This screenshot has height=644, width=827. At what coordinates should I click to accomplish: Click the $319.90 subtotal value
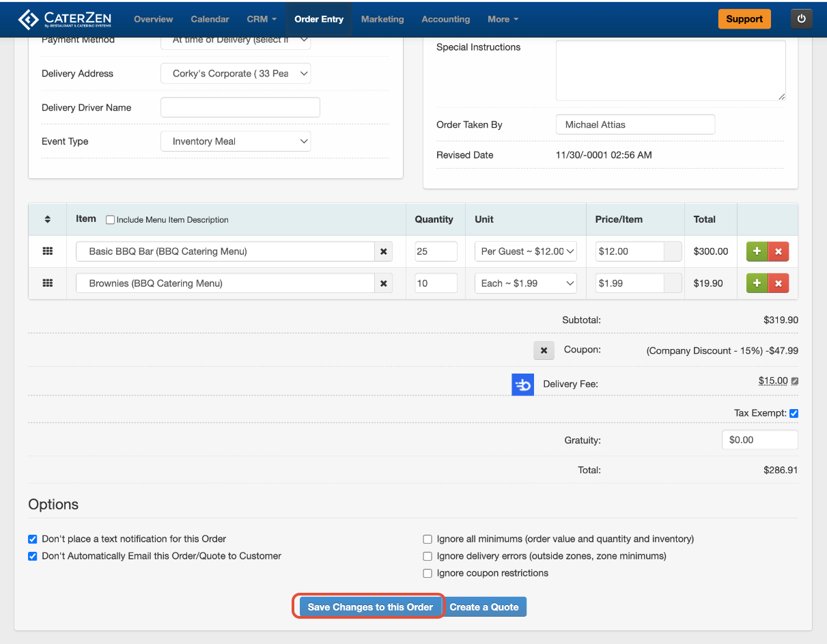pos(781,320)
